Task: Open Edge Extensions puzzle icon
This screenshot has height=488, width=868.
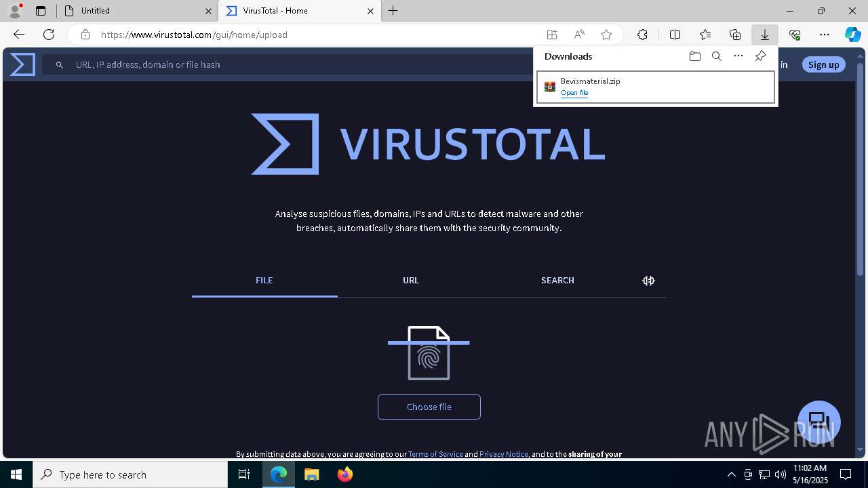Action: point(642,35)
